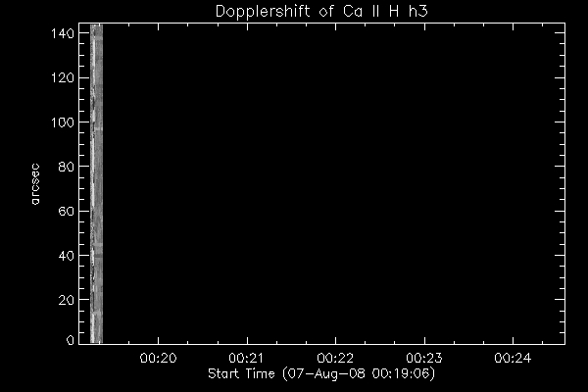Click the y-axis tick label 40
The width and height of the screenshot is (588, 392).
(67, 256)
